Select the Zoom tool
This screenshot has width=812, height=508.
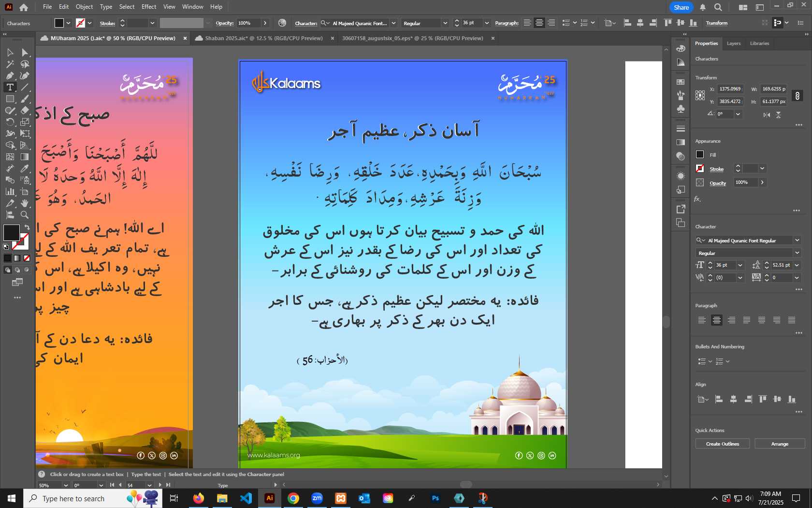pos(25,215)
